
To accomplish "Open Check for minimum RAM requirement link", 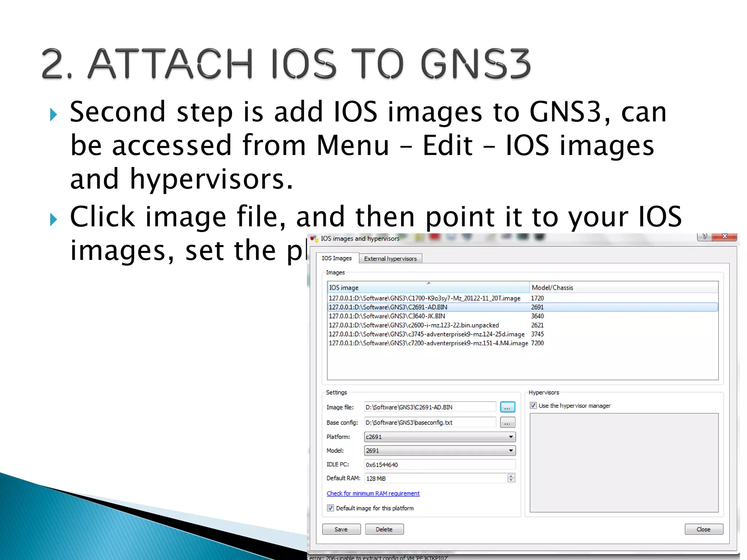I will point(373,493).
